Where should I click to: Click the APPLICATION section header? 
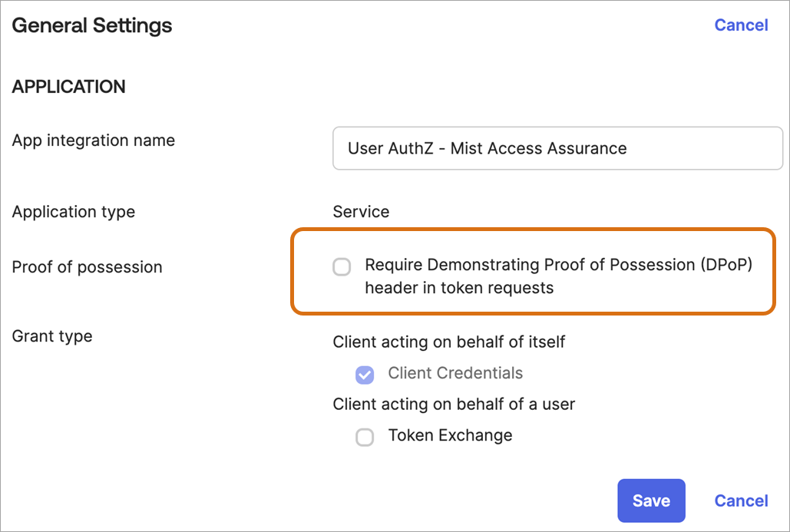pyautogui.click(x=69, y=87)
